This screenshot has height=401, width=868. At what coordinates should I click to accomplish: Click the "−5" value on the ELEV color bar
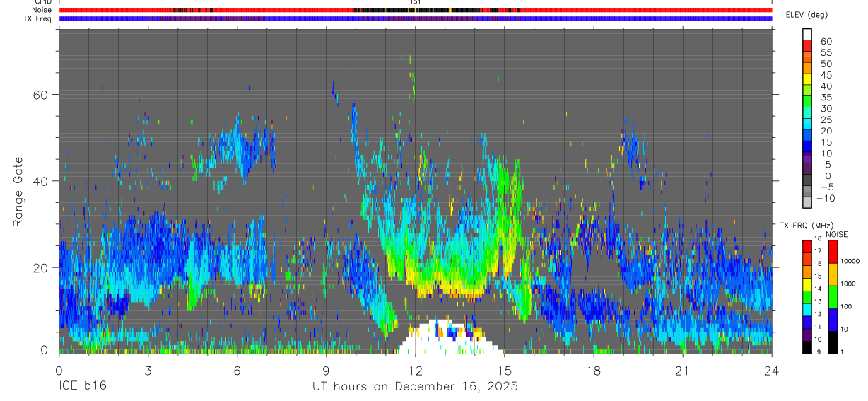click(826, 187)
